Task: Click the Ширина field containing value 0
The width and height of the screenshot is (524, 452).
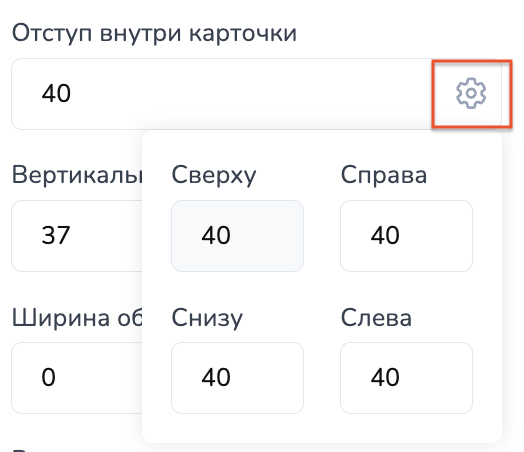Action: (77, 378)
